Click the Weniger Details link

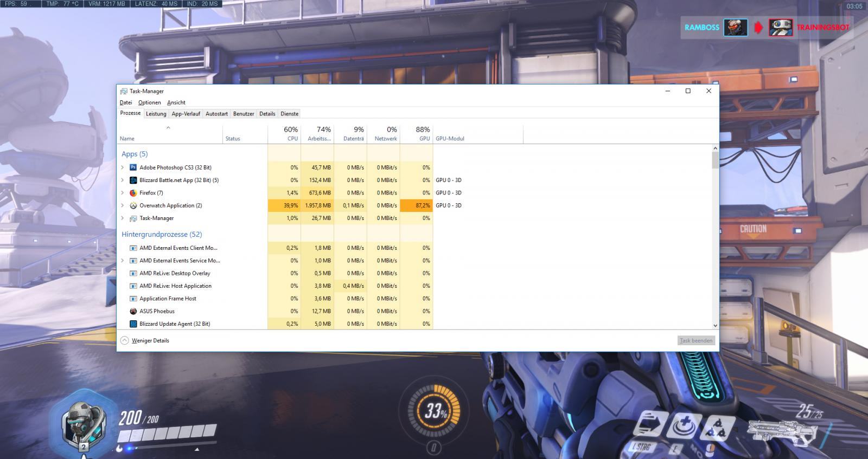point(150,340)
